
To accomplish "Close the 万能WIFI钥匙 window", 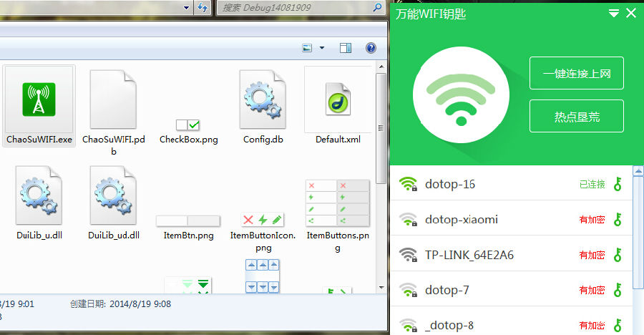I will [x=631, y=14].
